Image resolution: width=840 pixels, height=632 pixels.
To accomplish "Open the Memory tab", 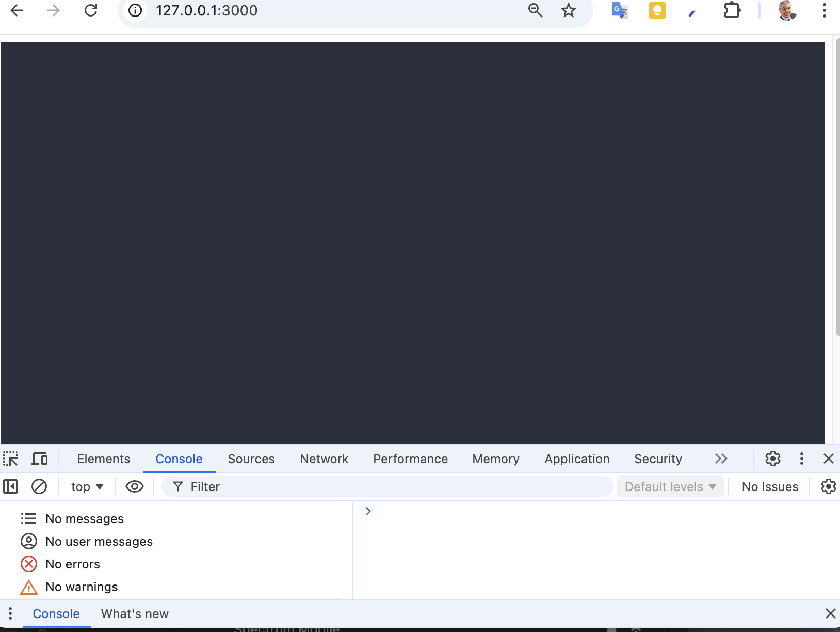I will pos(496,459).
